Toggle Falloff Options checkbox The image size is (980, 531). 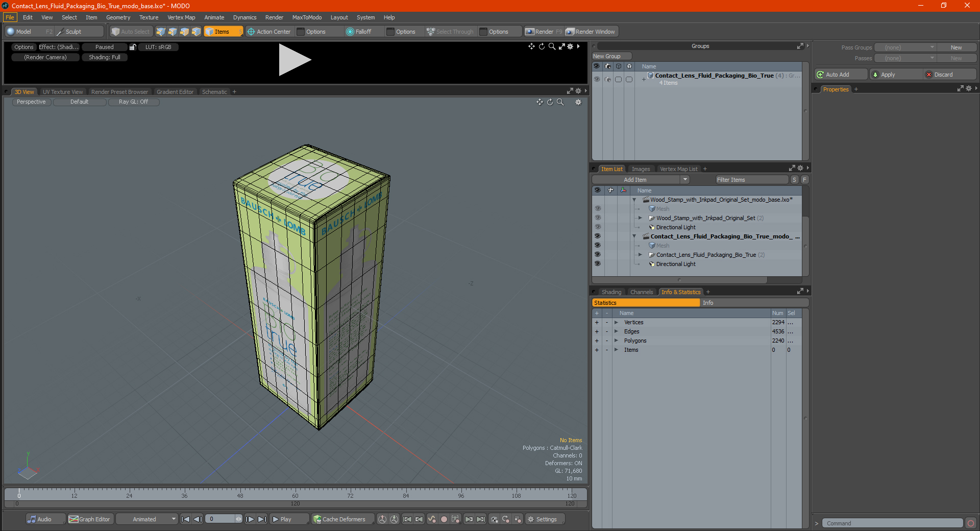[390, 32]
